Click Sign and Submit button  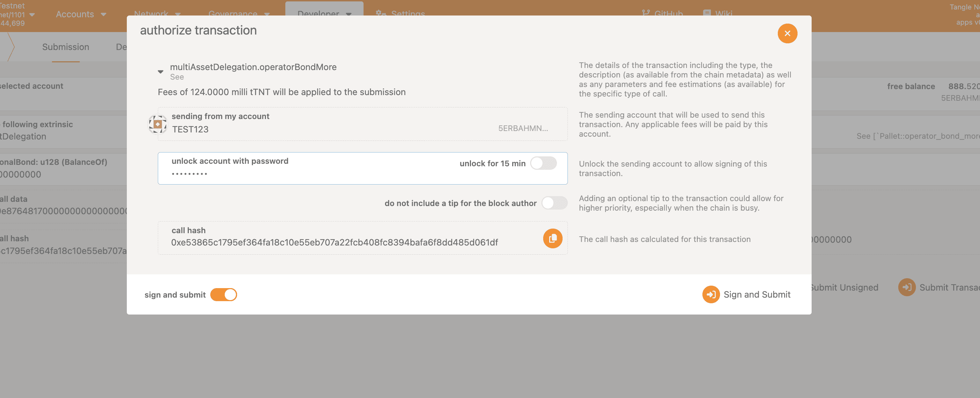click(746, 294)
